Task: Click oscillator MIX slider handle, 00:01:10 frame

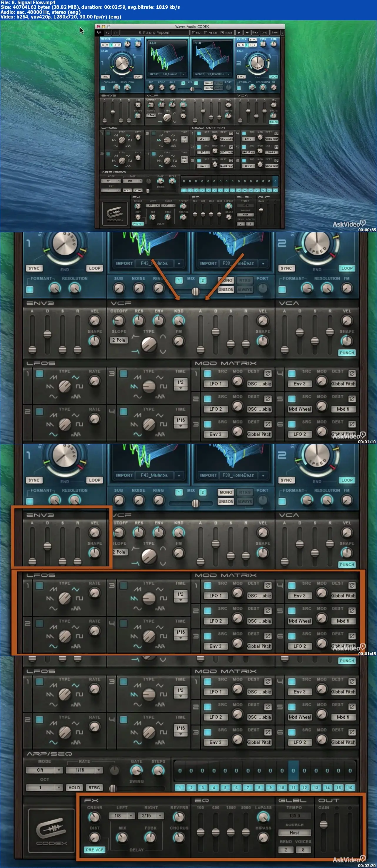Action: point(195,292)
